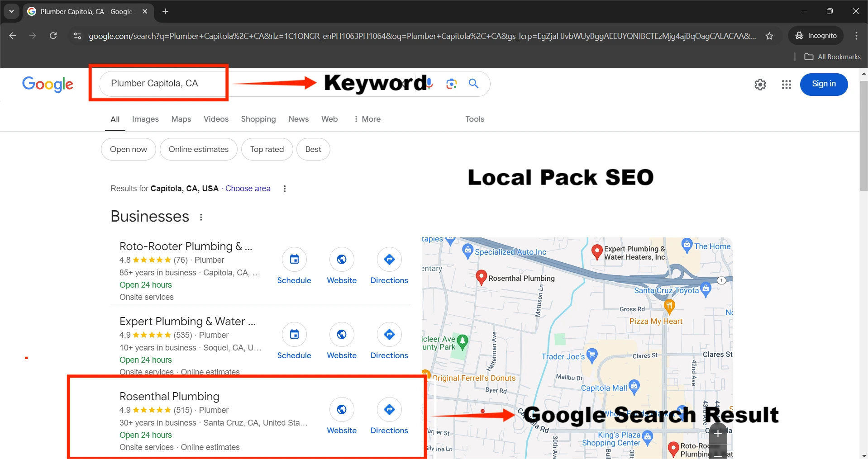The height and width of the screenshot is (459, 868).
Task: Click Website icon for Roto-Rooter
Action: click(x=342, y=259)
